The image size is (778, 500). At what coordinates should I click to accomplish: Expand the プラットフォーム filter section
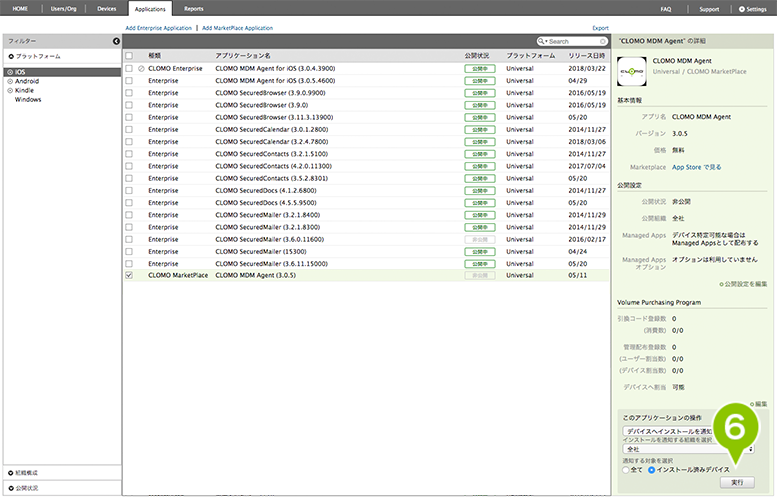11,57
